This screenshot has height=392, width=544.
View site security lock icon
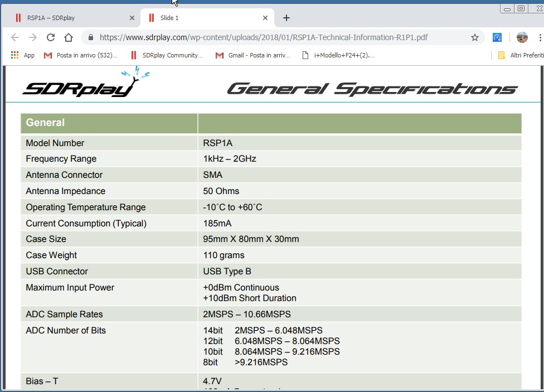91,37
